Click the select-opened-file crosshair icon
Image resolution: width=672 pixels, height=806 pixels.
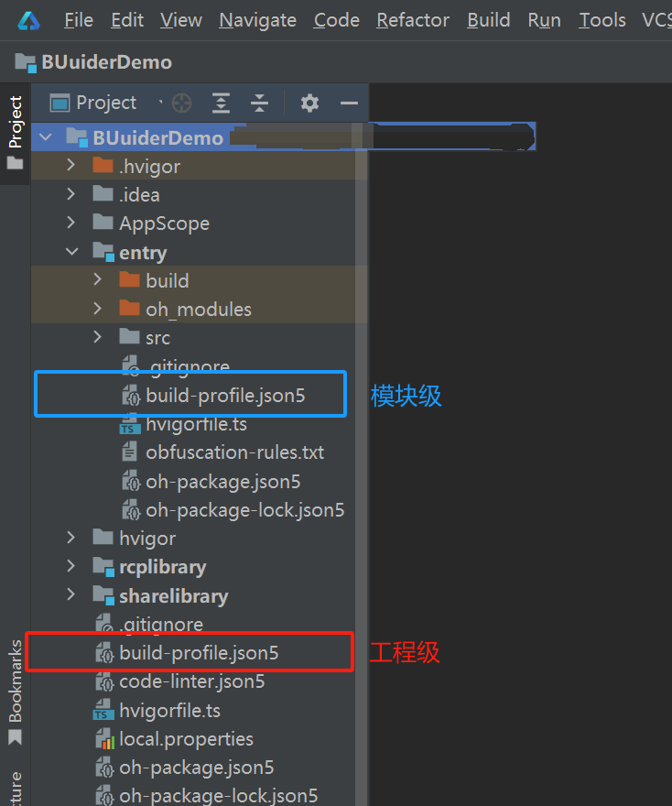[181, 103]
